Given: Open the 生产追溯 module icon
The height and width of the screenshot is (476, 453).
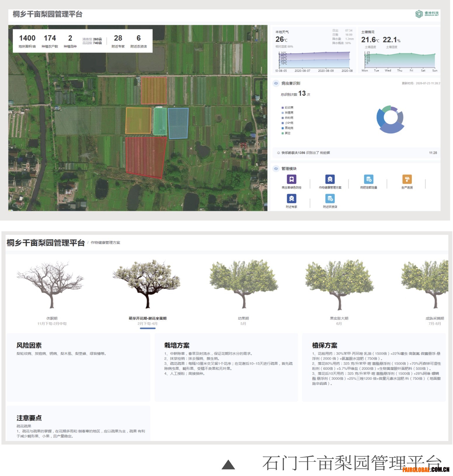Looking at the screenshot, I should (x=407, y=179).
